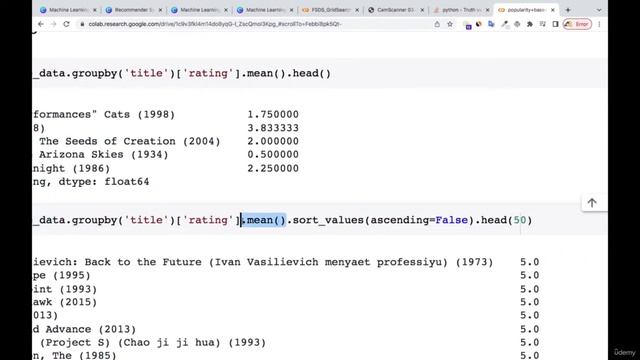The width and height of the screenshot is (640, 360).
Task: Expand the tab search chevron
Action: [599, 10]
